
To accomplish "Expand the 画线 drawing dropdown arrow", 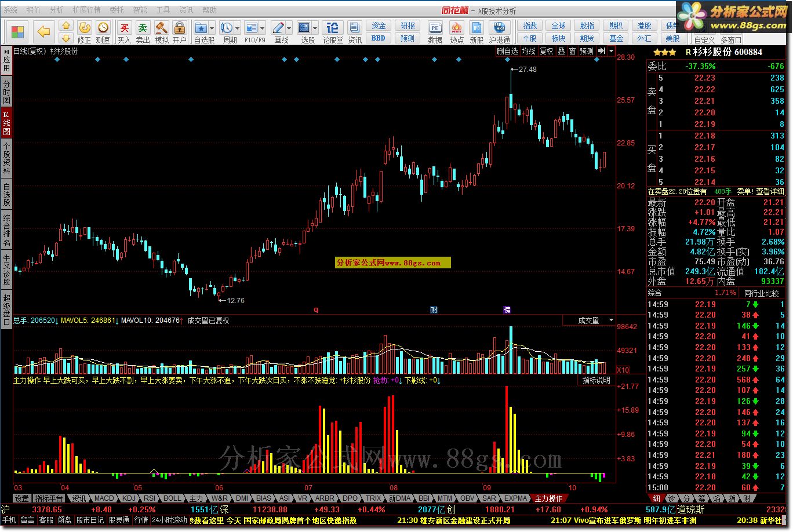I will (x=289, y=28).
